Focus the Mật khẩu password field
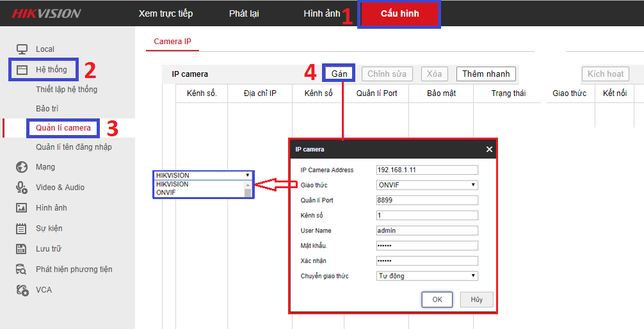Image resolution: width=644 pixels, height=329 pixels. pos(427,246)
